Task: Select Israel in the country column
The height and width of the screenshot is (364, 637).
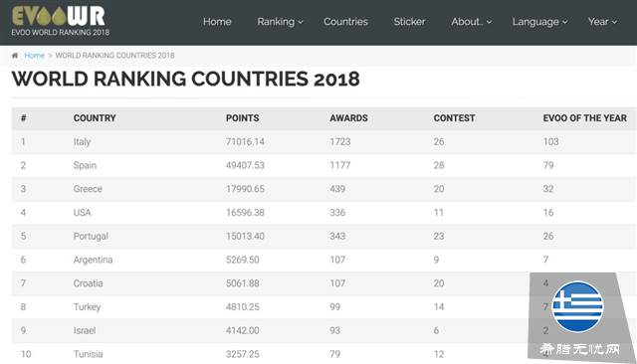Action: tap(85, 330)
